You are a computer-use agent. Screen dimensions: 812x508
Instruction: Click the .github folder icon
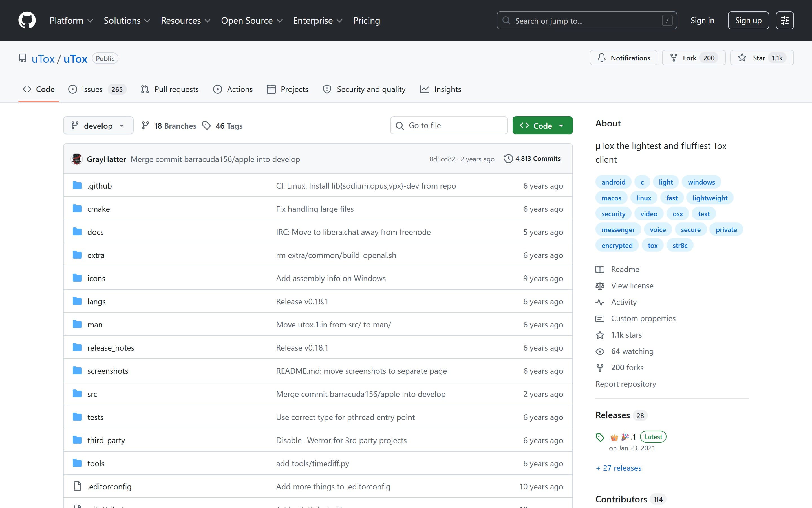[x=77, y=185]
